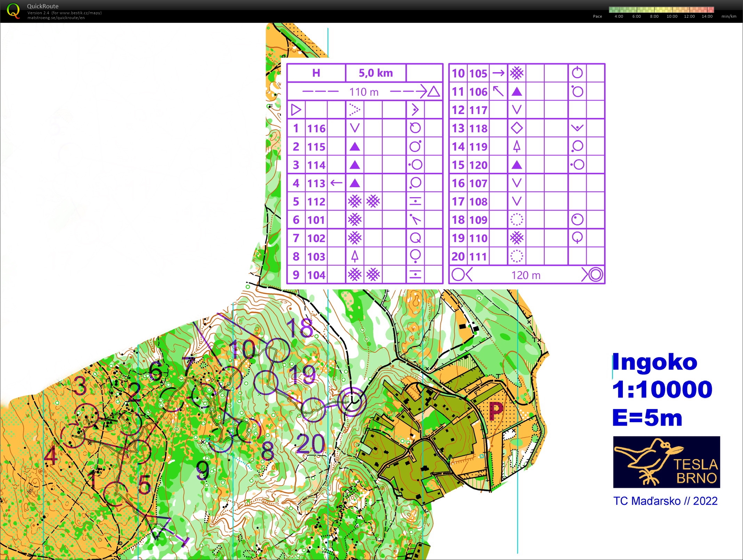Click the Tesla Brno bird logo
Viewport: 743px width, 560px height.
pos(666,462)
